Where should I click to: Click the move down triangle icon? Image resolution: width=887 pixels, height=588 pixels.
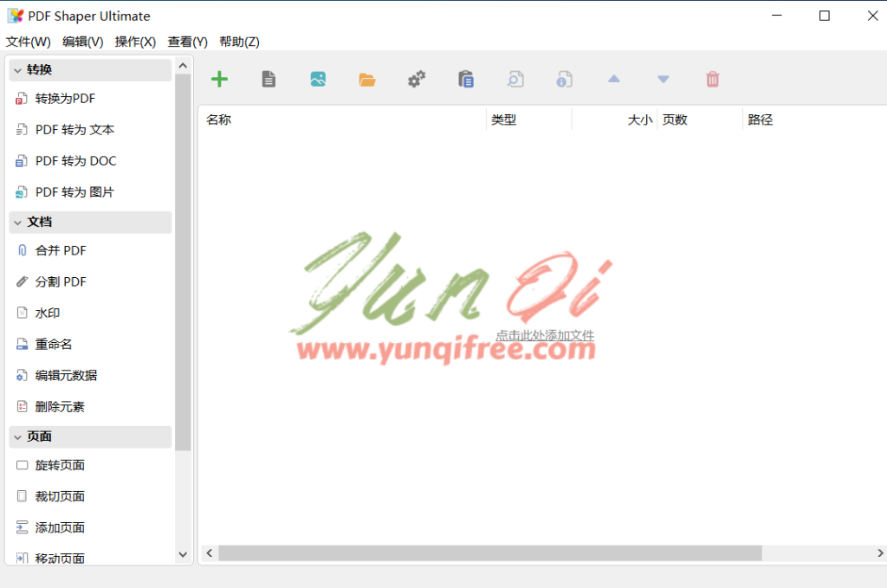[x=663, y=79]
